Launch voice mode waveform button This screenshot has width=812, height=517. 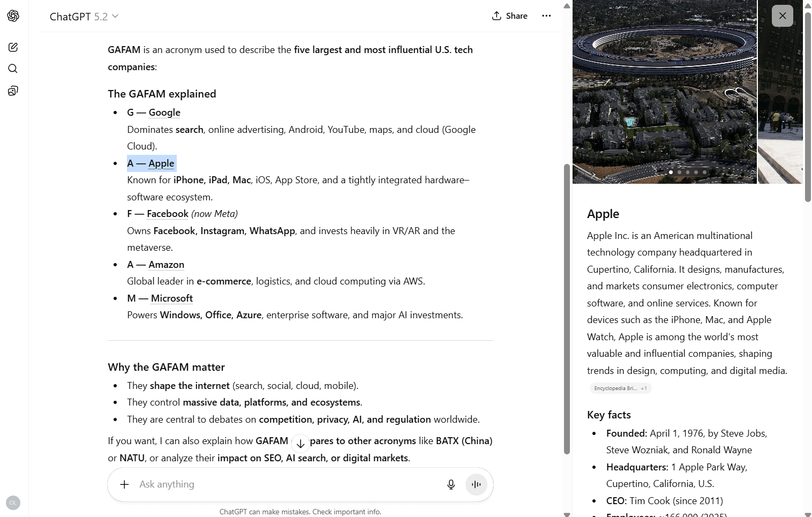(476, 484)
